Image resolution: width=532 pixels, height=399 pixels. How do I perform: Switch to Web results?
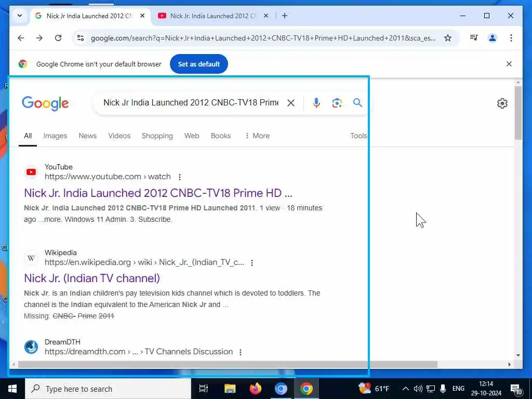(x=192, y=136)
